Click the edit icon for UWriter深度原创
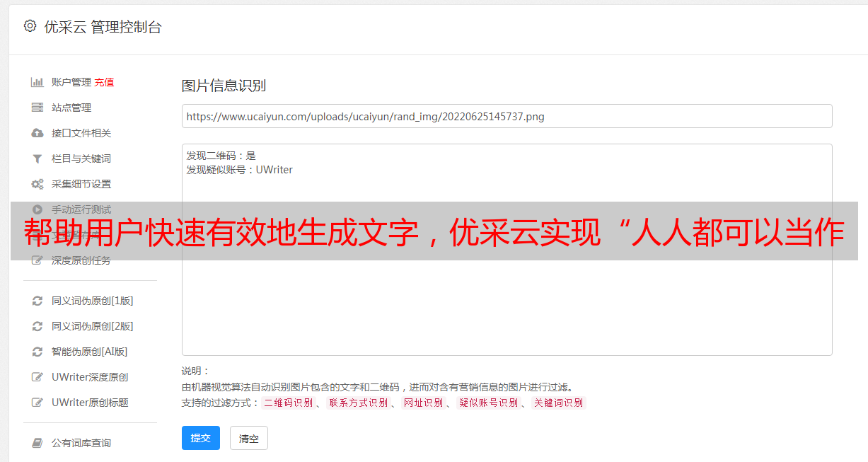The width and height of the screenshot is (868, 462). 37,377
